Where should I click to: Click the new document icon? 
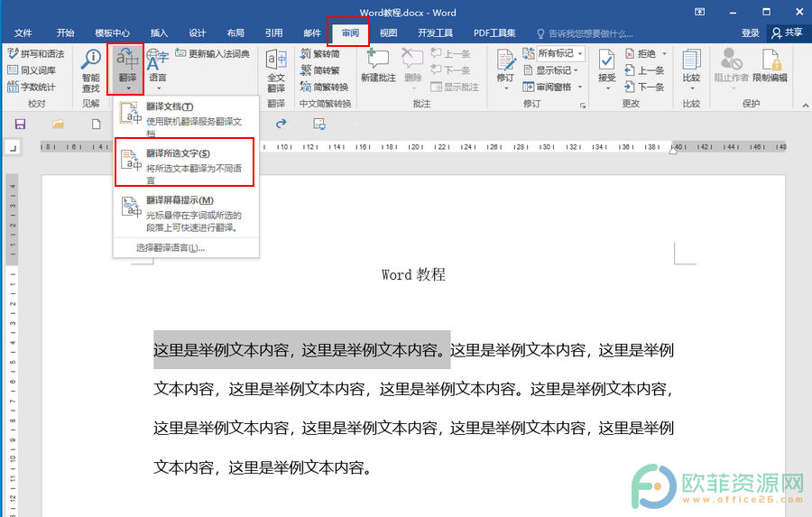[96, 125]
